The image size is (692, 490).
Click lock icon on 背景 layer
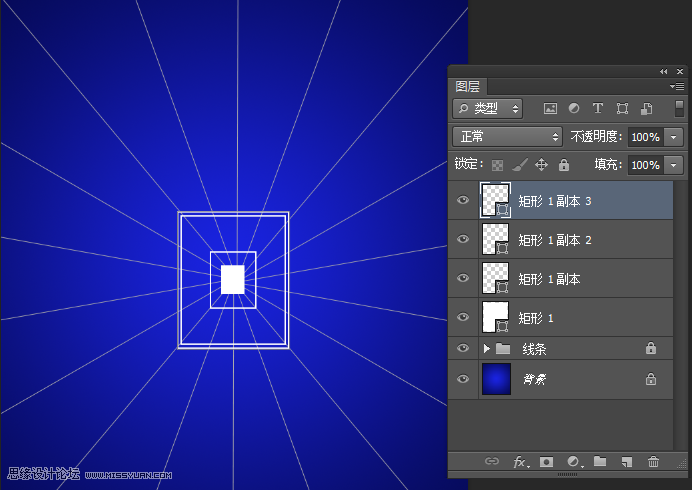651,379
